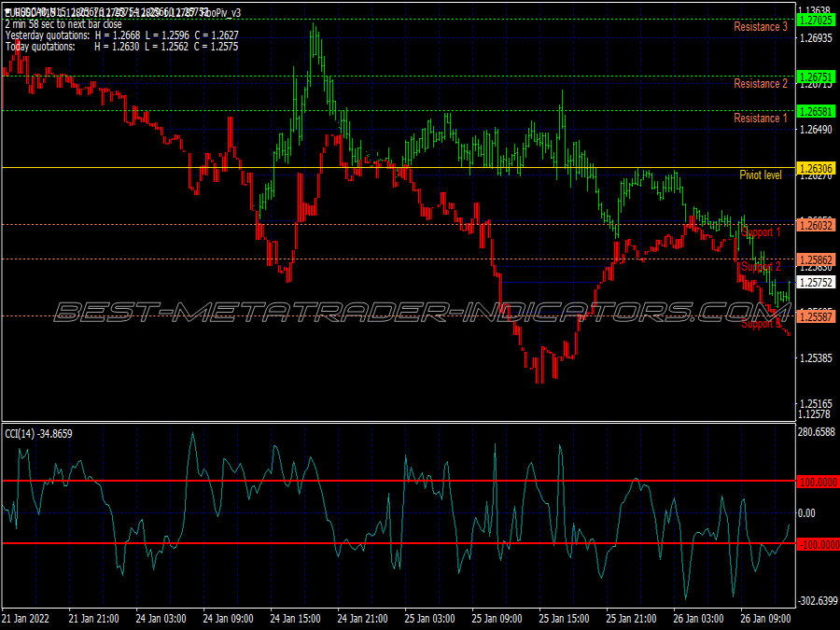Viewport: 840px width, 630px height.
Task: Click the 24 Jan 21:00 time label
Action: [363, 619]
